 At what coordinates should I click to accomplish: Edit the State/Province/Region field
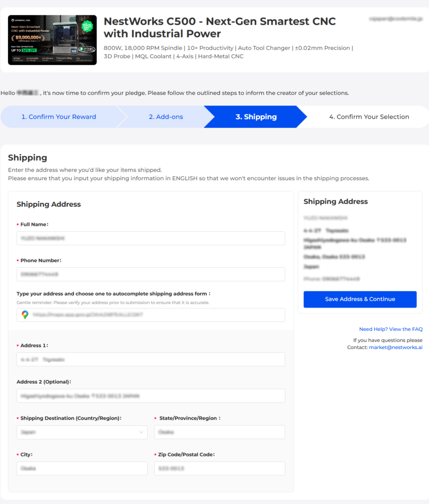click(219, 432)
